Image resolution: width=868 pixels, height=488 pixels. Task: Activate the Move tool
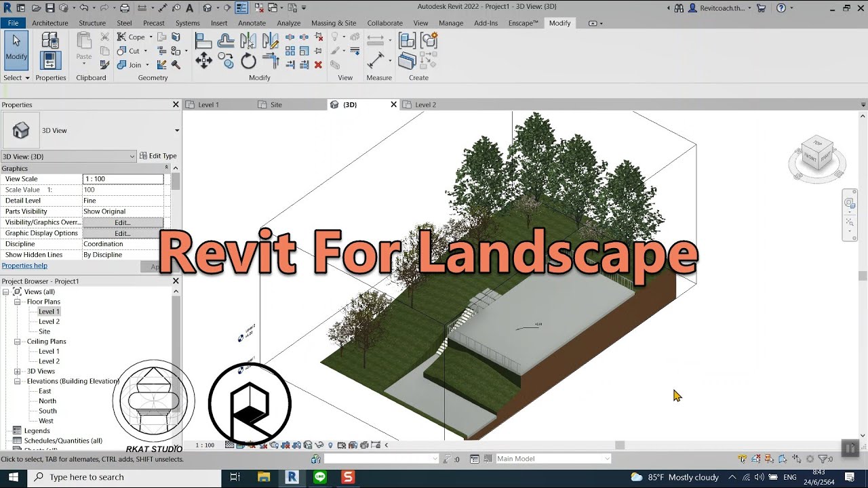(203, 61)
